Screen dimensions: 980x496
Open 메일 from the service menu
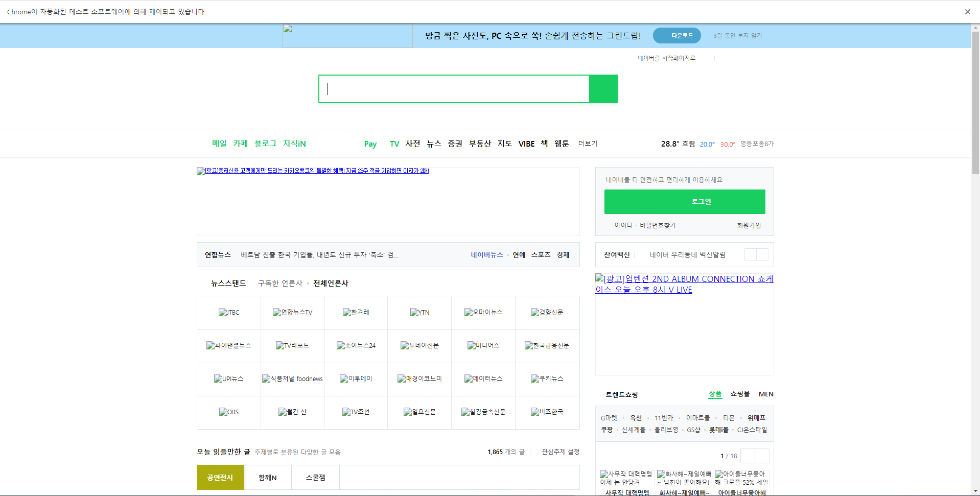[x=219, y=144]
